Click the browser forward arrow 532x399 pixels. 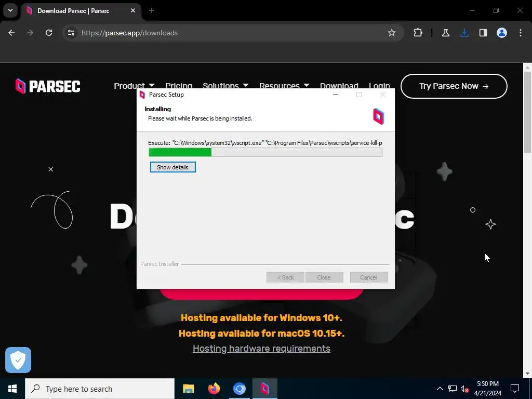click(x=30, y=33)
